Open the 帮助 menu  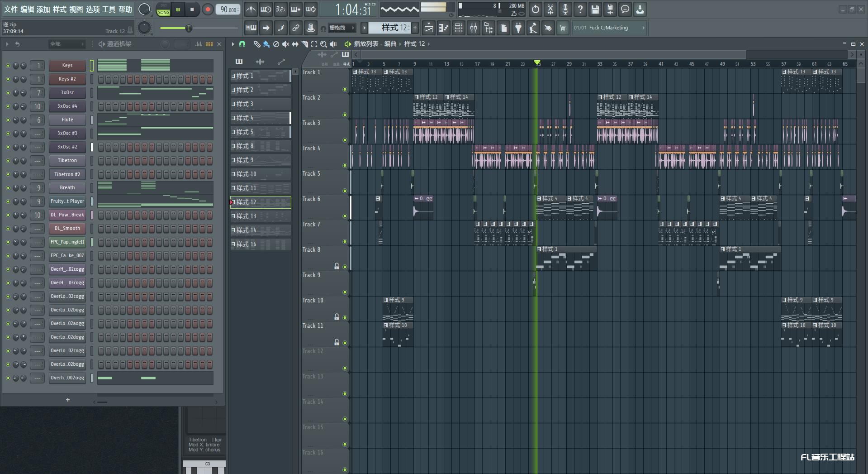125,9
